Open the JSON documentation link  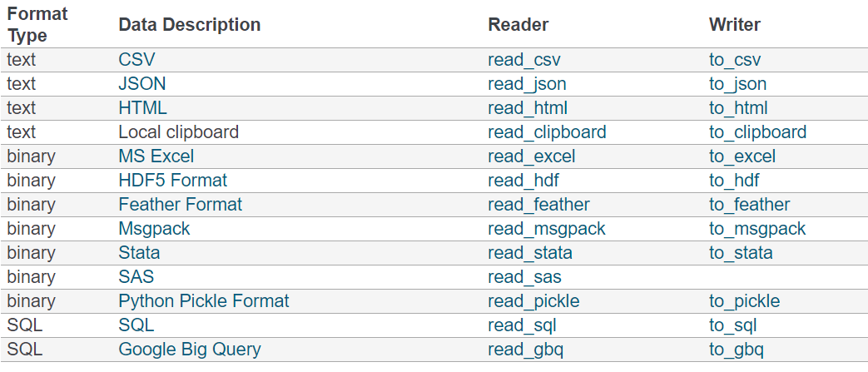tap(142, 83)
